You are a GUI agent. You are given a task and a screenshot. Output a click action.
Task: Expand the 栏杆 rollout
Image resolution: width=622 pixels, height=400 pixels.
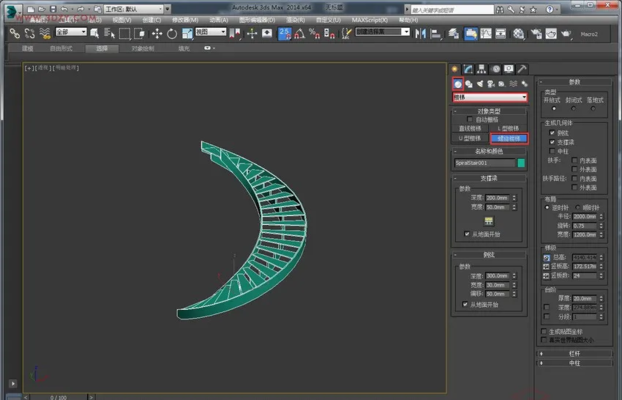[575, 353]
